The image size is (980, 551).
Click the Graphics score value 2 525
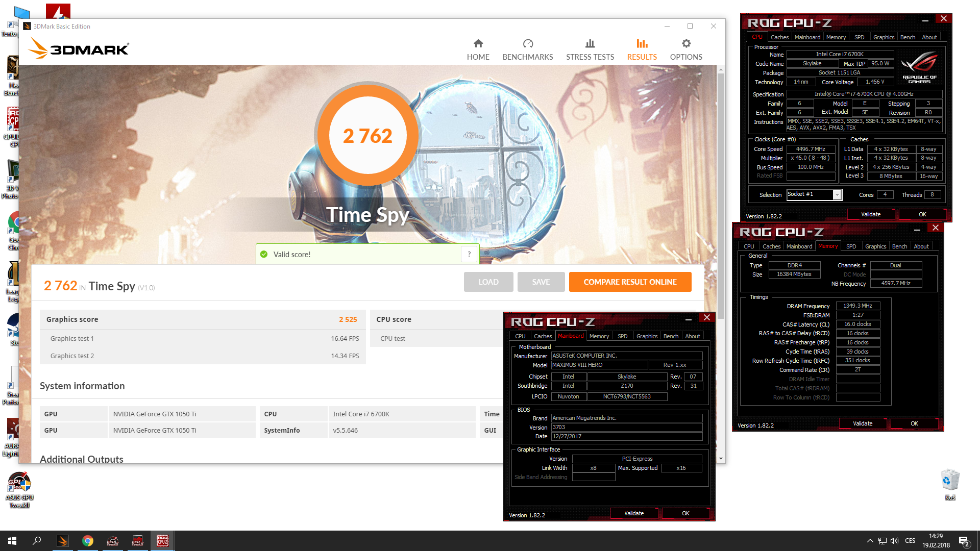pos(348,319)
